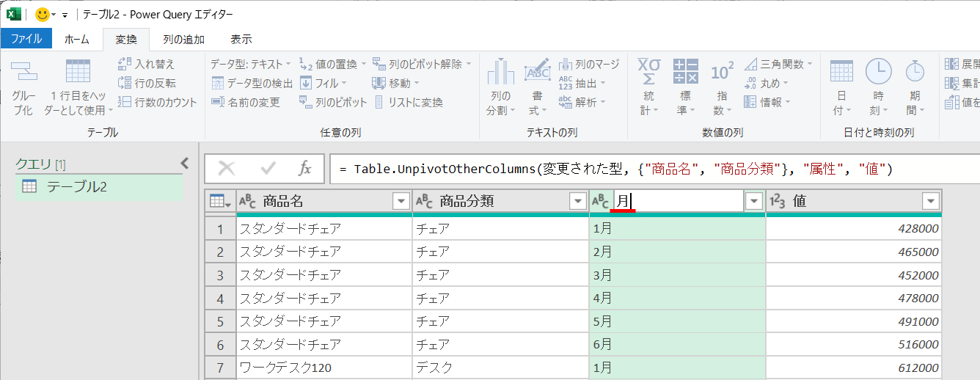Click Transpose (入れ替え) command
Viewport: 980px width, 380px height.
coord(147,65)
